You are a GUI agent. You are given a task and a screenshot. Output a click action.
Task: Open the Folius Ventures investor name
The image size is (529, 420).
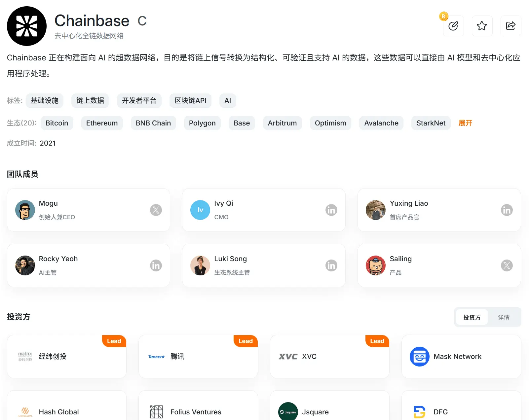click(196, 412)
